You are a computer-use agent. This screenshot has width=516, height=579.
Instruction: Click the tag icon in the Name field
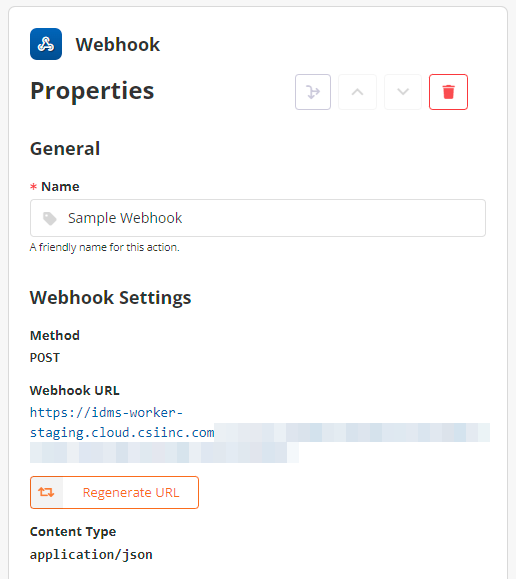tap(49, 218)
